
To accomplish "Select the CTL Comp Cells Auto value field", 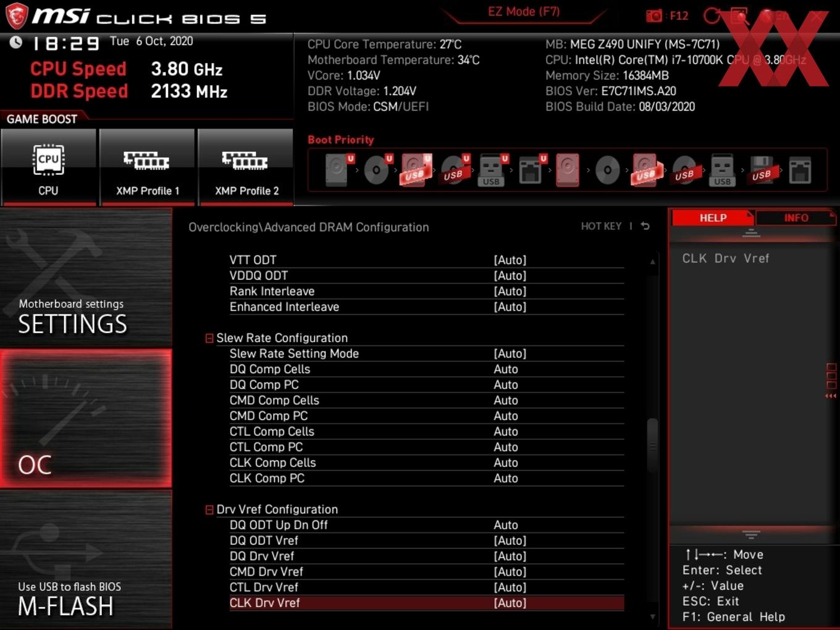I will pos(506,432).
